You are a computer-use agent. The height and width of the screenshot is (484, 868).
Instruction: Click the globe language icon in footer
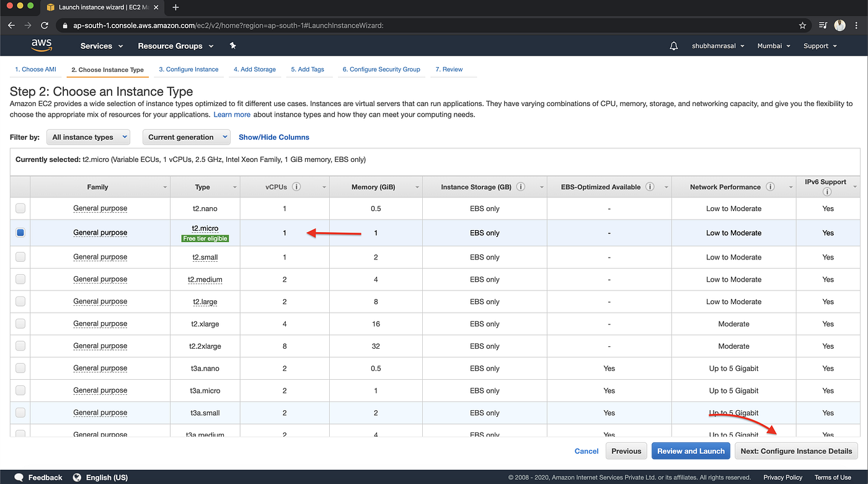pyautogui.click(x=77, y=477)
